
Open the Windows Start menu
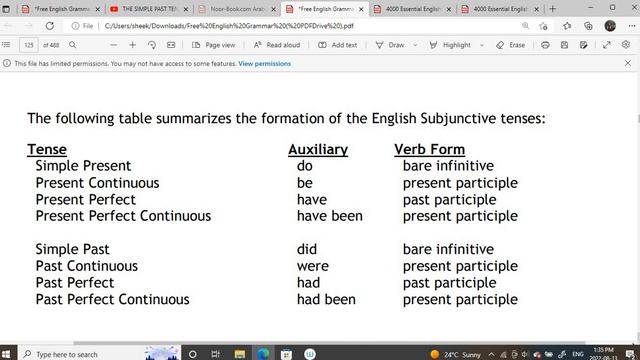[x=7, y=354]
